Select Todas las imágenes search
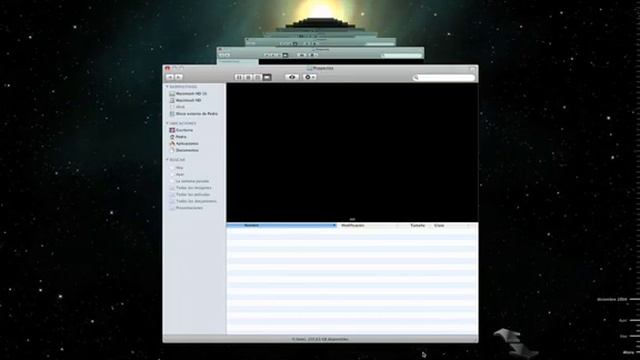The image size is (640, 360). 191,188
